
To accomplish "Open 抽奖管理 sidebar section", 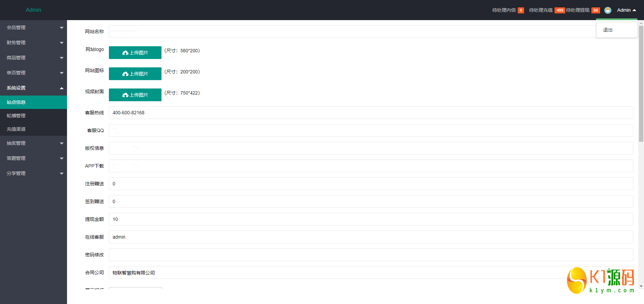I will coord(34,143).
